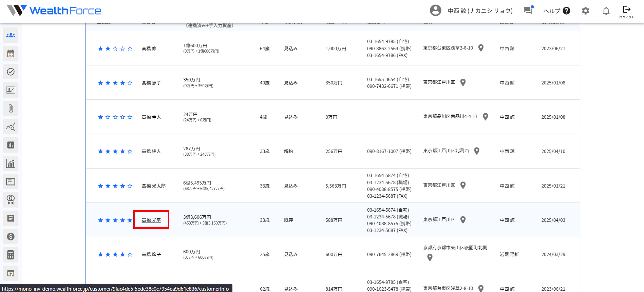Open the chart search analysis icon
The height and width of the screenshot is (292, 644).
(x=11, y=127)
